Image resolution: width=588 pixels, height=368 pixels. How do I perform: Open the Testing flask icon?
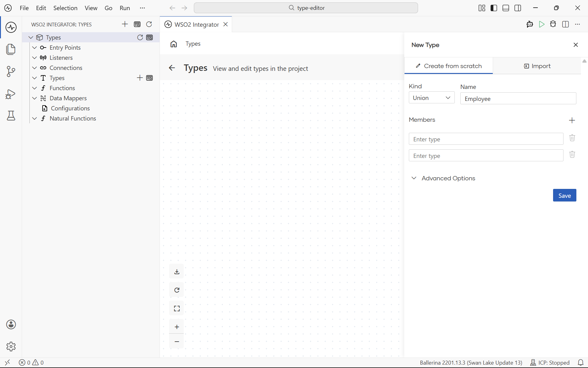[x=11, y=116]
